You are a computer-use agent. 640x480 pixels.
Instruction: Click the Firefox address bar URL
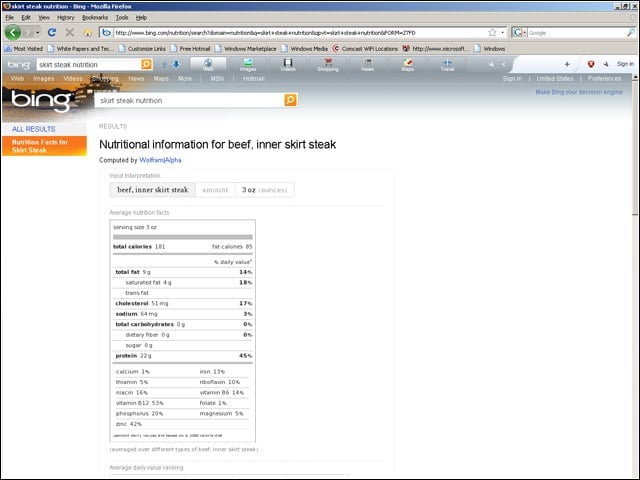(x=265, y=33)
